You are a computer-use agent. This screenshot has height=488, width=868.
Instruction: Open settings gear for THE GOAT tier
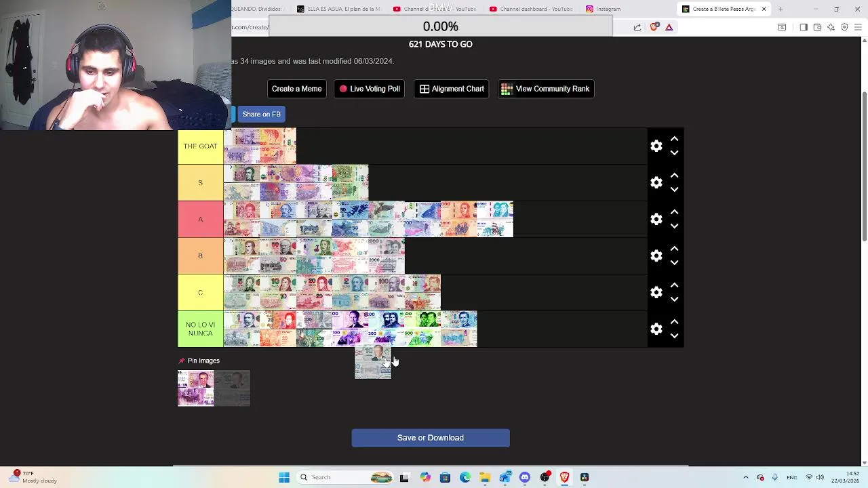pyautogui.click(x=656, y=146)
